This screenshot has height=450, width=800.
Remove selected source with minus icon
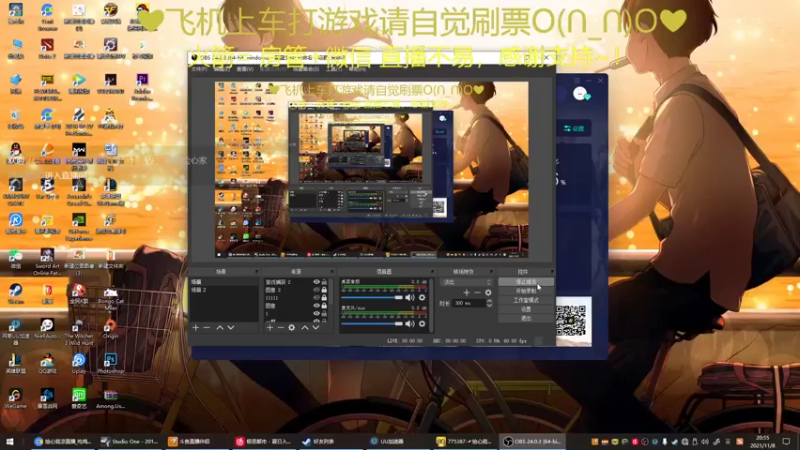tap(280, 328)
